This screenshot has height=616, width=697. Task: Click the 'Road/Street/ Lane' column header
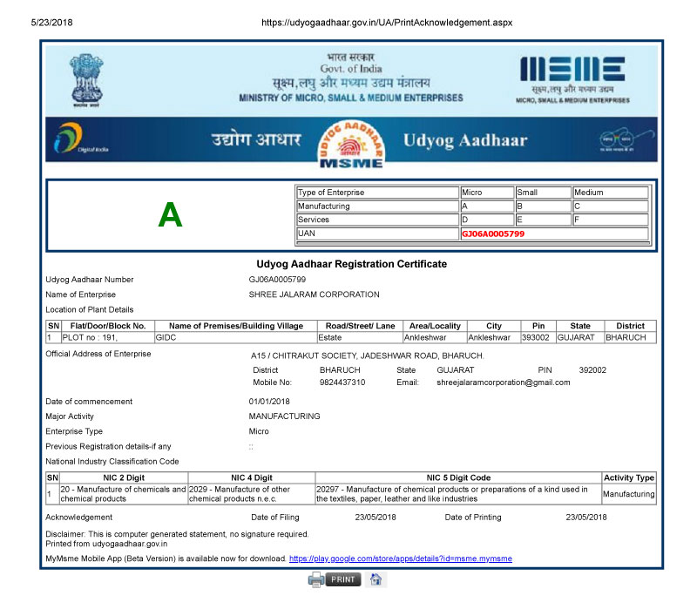click(360, 326)
